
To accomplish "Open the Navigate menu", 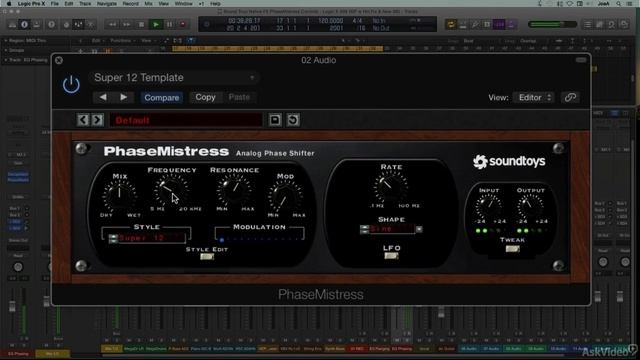I will click(107, 4).
